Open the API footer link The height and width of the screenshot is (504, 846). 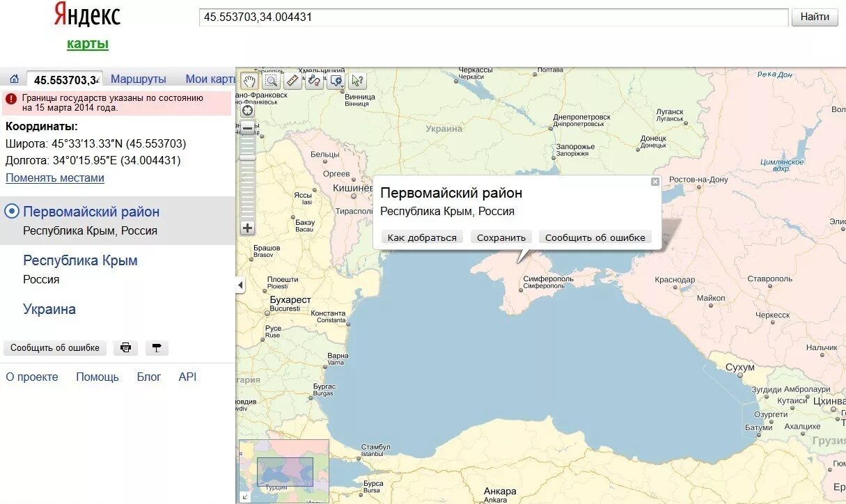(x=187, y=377)
